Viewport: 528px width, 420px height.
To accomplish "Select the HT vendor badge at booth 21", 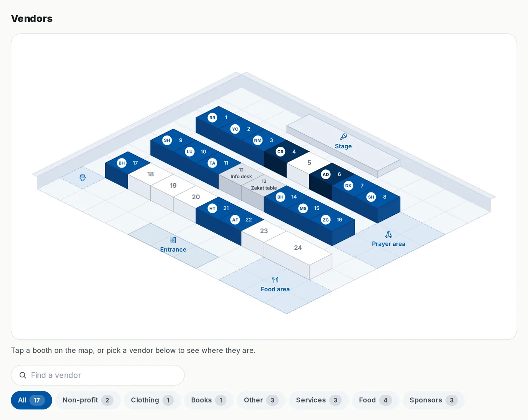I will coord(212,208).
